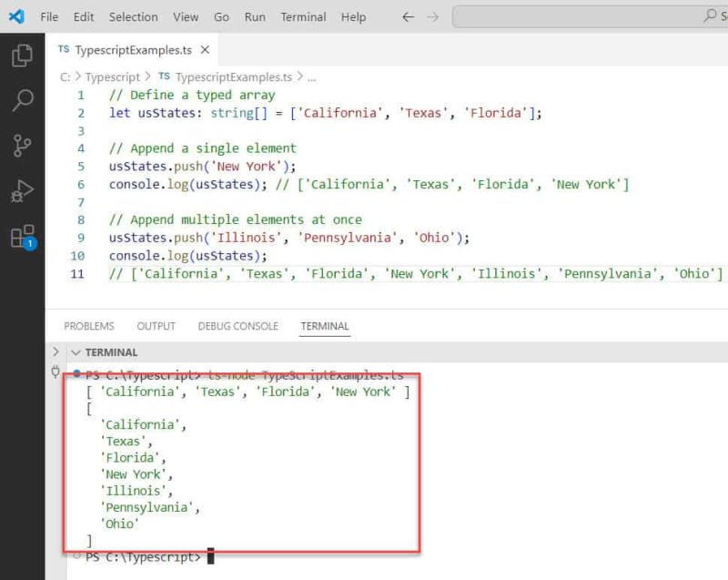Viewport: 728px width, 580px height.
Task: Select the Search icon in activity bar
Action: (22, 100)
